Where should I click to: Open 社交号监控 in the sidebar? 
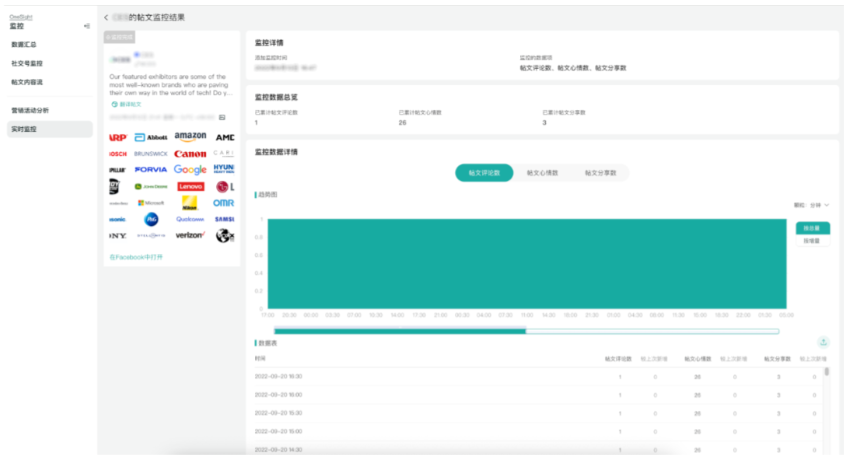click(27, 64)
